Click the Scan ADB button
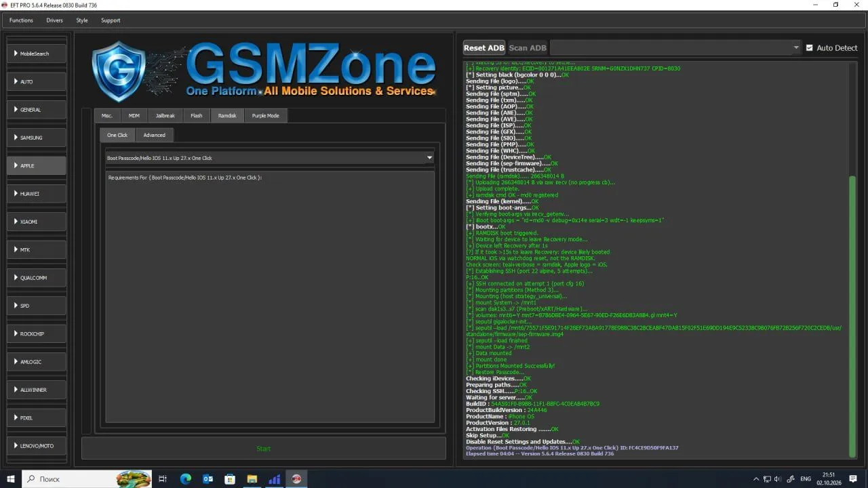868x488 pixels. (528, 47)
